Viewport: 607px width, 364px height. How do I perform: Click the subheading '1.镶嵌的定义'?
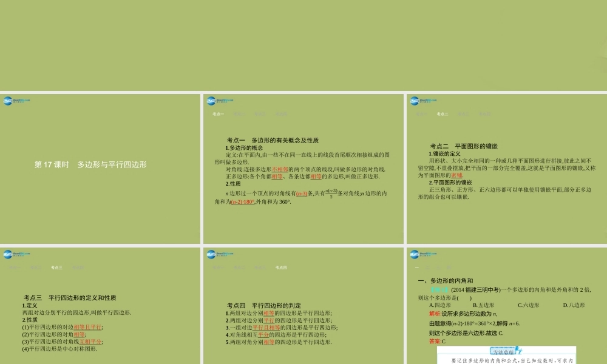(x=444, y=153)
